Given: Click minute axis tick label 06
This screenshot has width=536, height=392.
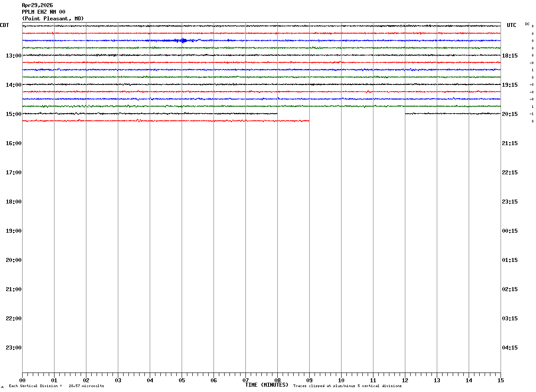Looking at the screenshot, I should pyautogui.click(x=214, y=380).
